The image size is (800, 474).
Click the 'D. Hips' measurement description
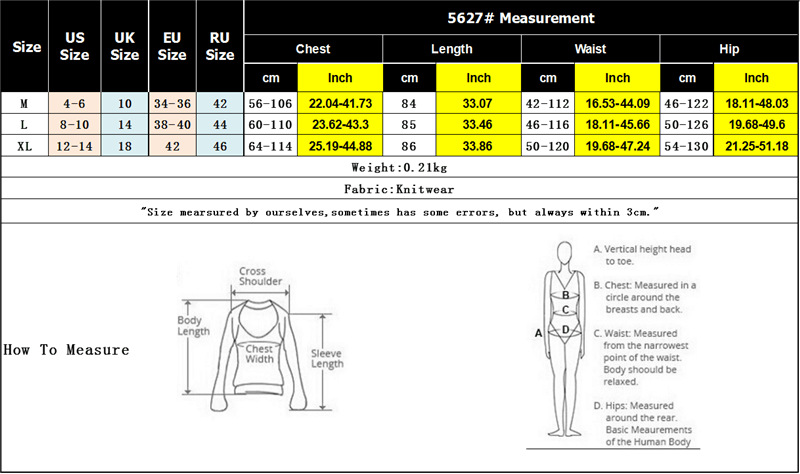click(x=643, y=423)
